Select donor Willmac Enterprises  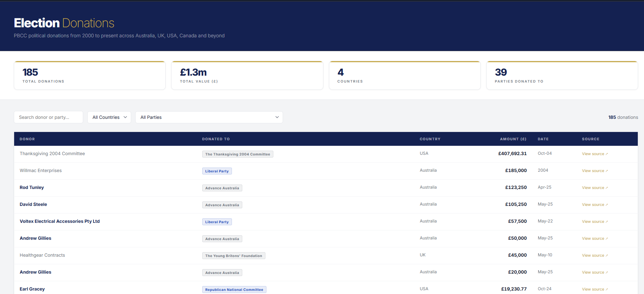pyautogui.click(x=41, y=170)
